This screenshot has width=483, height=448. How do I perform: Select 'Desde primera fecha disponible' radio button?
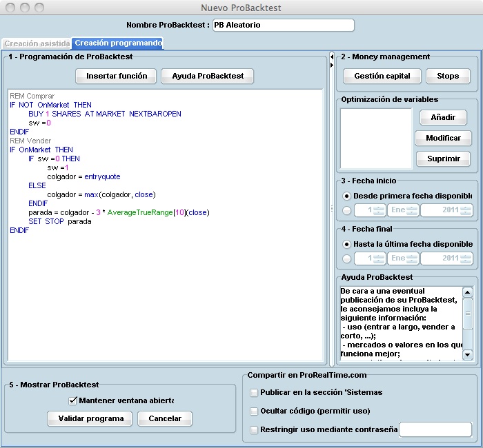coord(346,196)
